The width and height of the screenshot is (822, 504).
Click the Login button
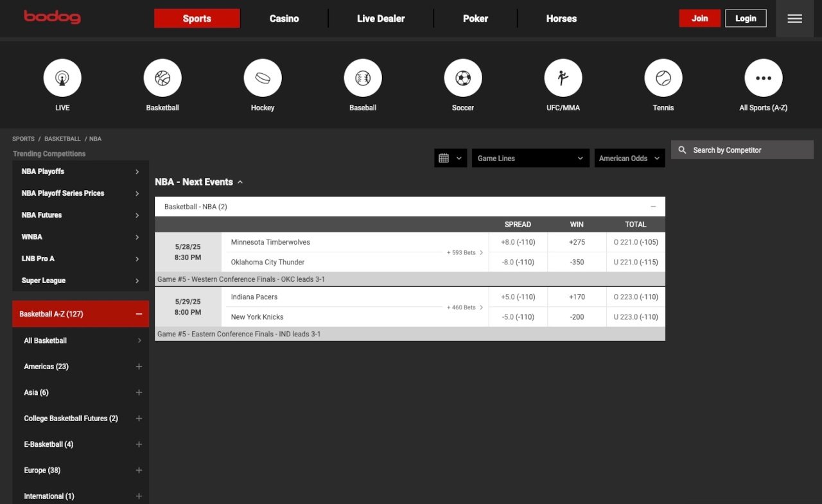click(746, 19)
